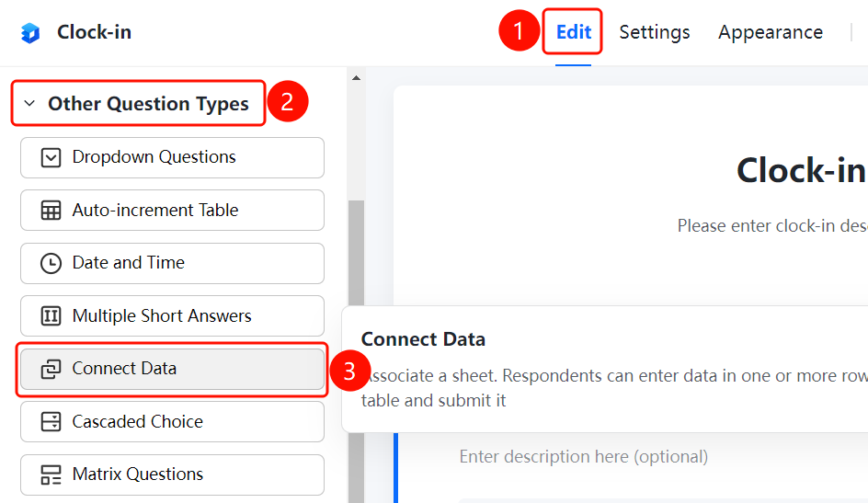The height and width of the screenshot is (503, 868).
Task: Click the Connect Data linked-squares icon
Action: (51, 369)
